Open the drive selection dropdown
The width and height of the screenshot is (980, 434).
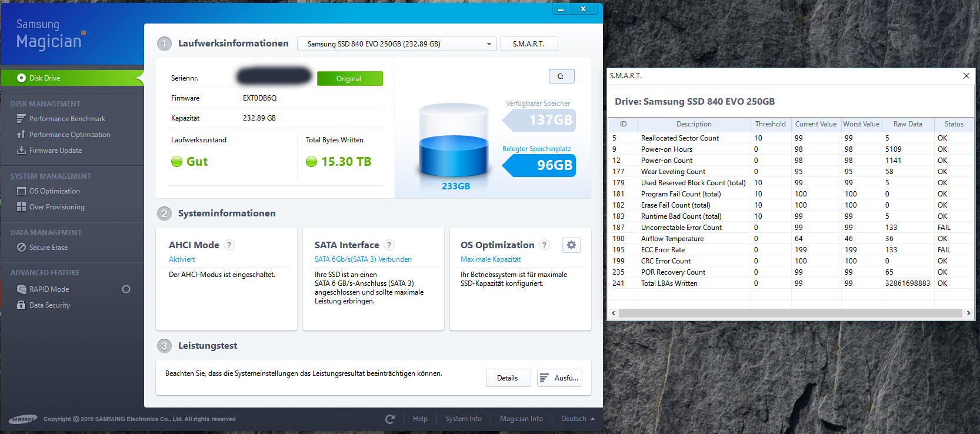pos(397,44)
